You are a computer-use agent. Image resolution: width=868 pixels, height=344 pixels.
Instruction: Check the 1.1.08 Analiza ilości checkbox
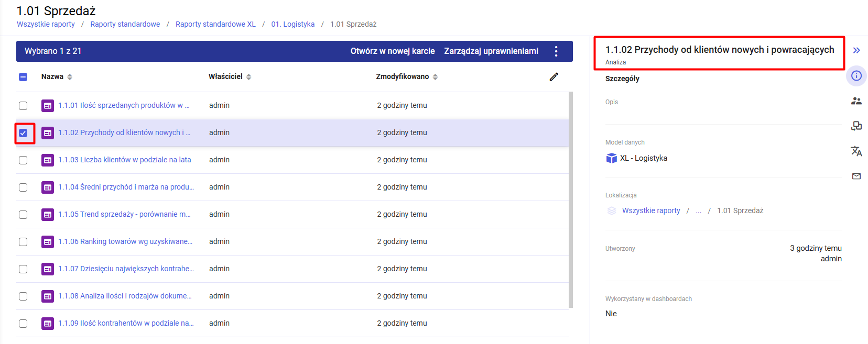point(23,296)
